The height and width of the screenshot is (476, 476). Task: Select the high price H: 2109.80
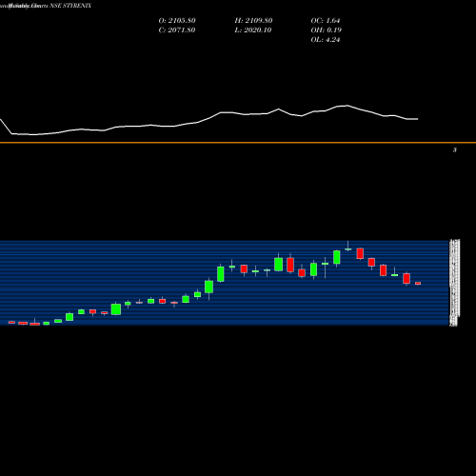point(253,21)
